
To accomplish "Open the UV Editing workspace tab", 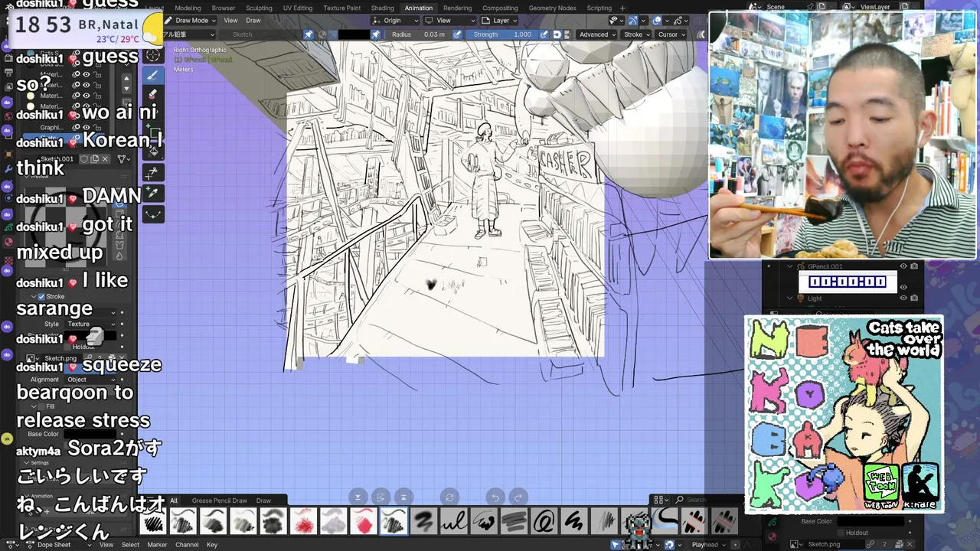I will [x=298, y=8].
